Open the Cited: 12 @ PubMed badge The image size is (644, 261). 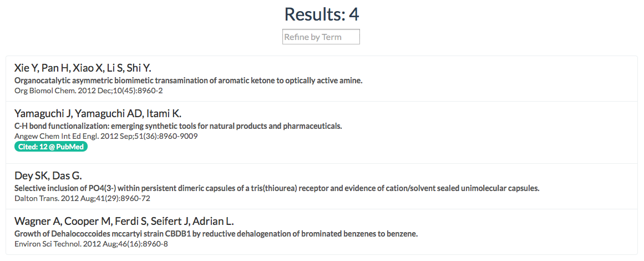click(51, 147)
